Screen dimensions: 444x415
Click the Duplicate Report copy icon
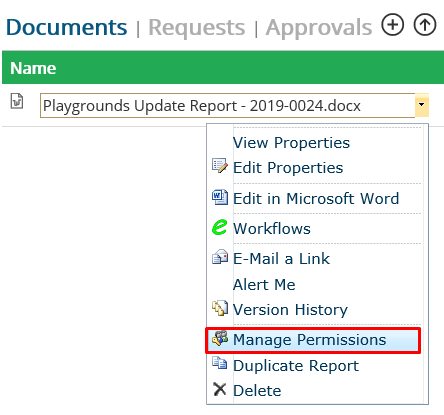[x=220, y=363]
